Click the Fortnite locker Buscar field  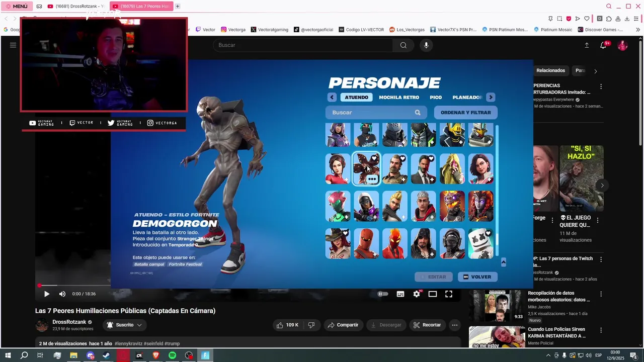376,113
